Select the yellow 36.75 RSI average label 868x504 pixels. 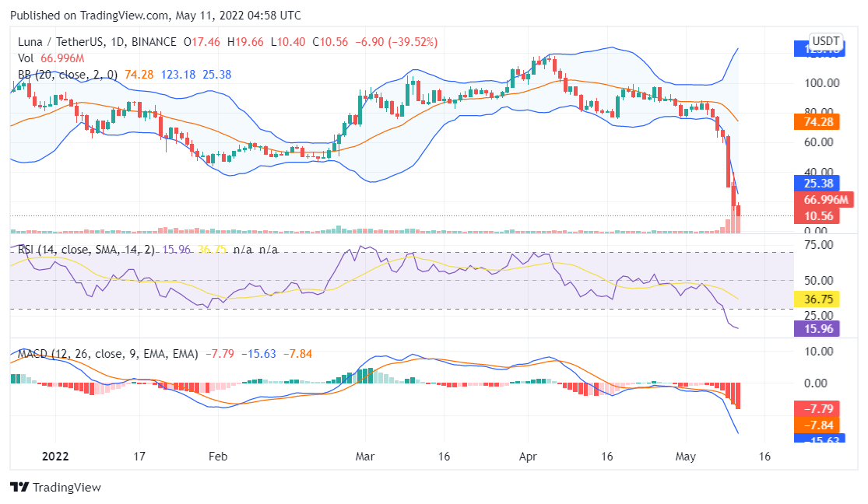coord(814,299)
